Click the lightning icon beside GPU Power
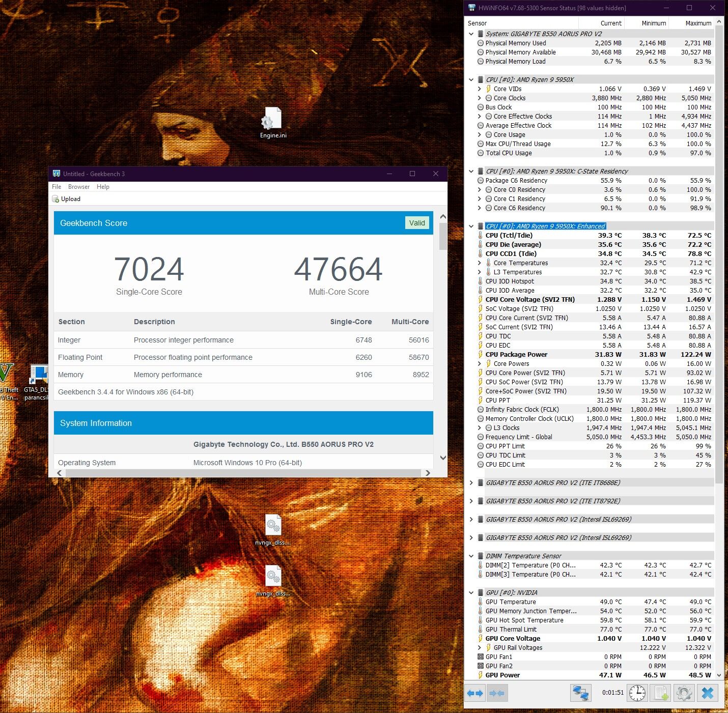This screenshot has width=728, height=713. pyautogui.click(x=480, y=675)
